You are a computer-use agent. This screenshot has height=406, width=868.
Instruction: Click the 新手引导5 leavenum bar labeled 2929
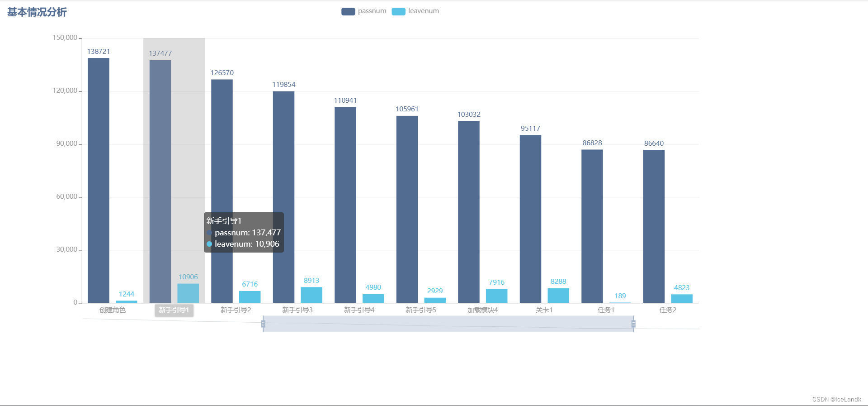(435, 300)
